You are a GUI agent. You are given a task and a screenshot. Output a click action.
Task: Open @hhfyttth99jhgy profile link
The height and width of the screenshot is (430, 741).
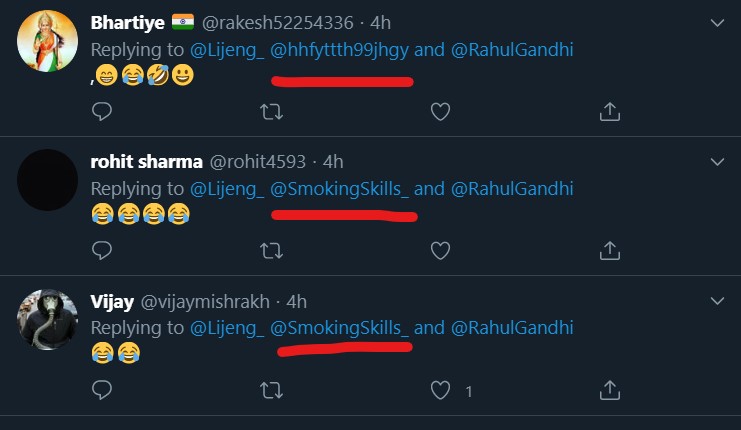click(x=339, y=50)
